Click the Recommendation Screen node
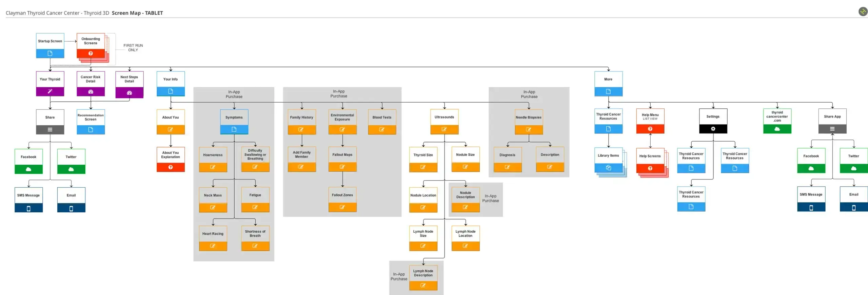 point(91,117)
